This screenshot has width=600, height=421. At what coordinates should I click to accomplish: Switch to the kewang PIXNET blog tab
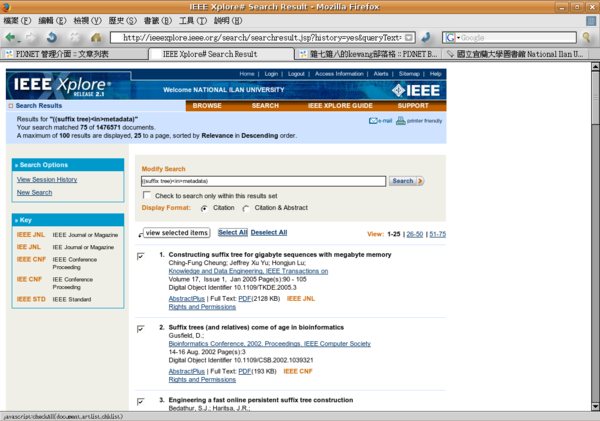pos(368,54)
